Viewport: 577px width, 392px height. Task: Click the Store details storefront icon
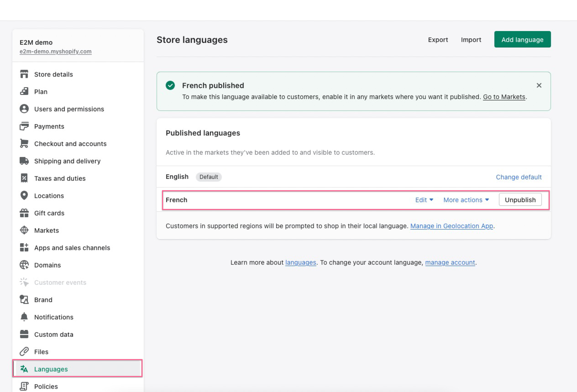(x=24, y=74)
